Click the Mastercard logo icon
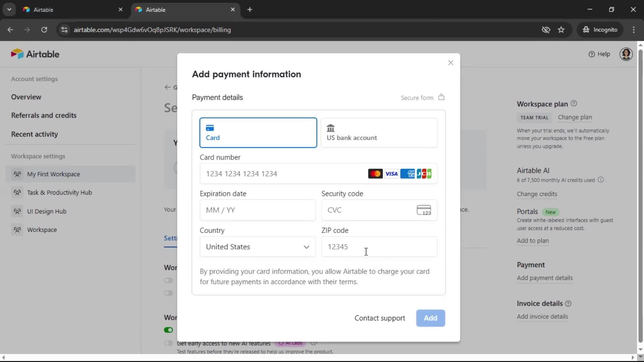The width and height of the screenshot is (644, 362). pyautogui.click(x=375, y=174)
